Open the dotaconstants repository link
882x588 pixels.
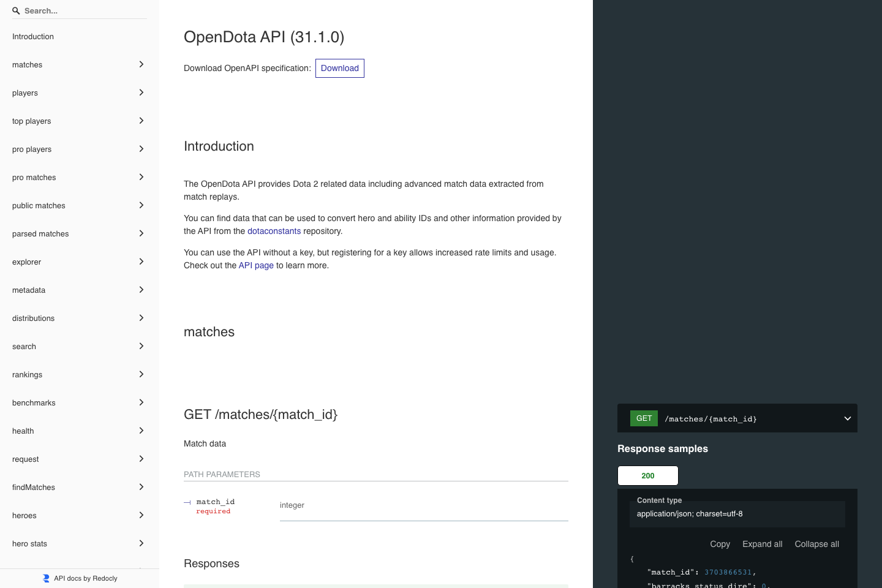pyautogui.click(x=274, y=231)
